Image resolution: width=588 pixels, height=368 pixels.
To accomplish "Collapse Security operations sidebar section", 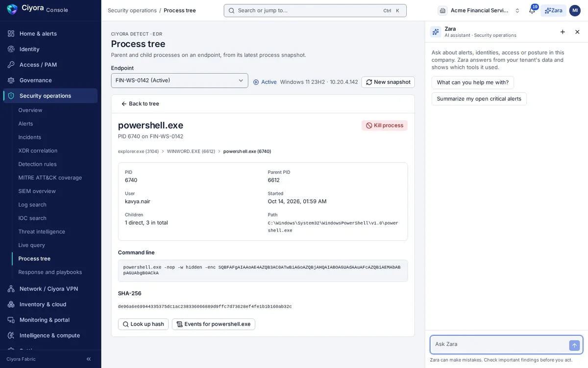I will pos(50,96).
